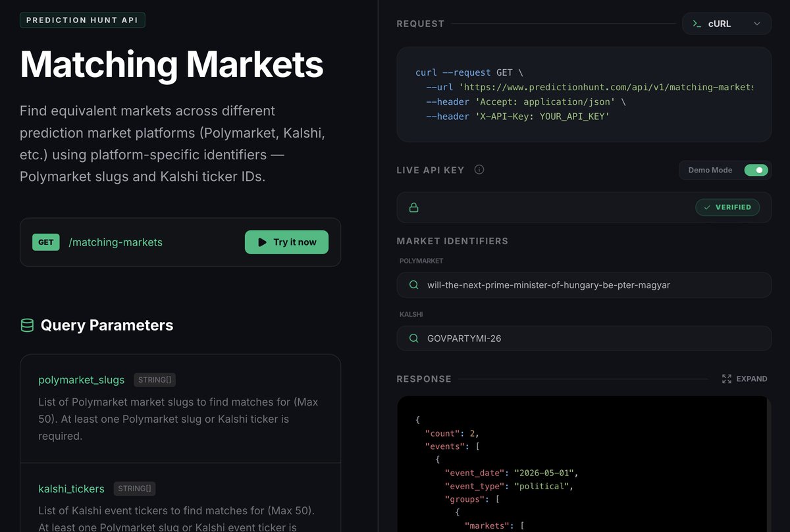Click the Live API Key info icon
790x532 pixels.
point(479,170)
